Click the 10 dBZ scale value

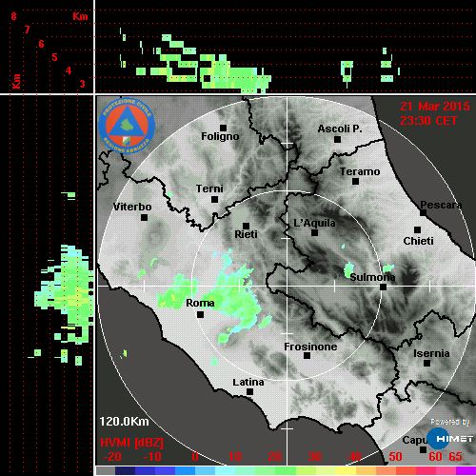point(234,457)
